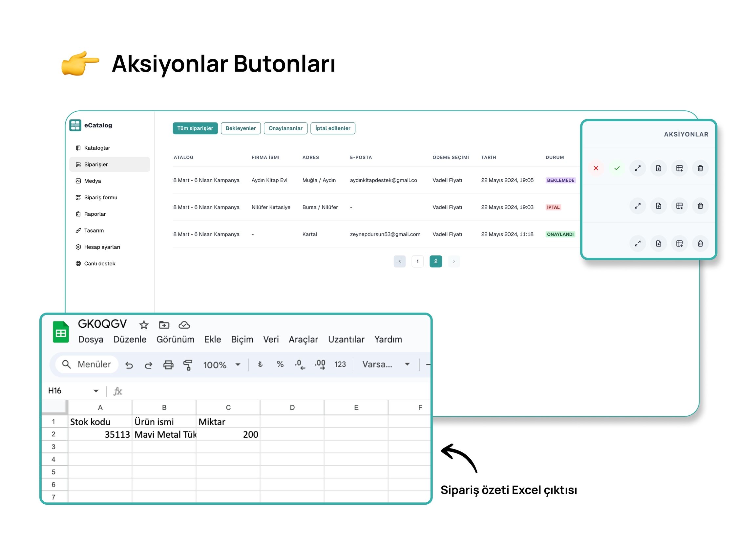Click the red X cancel order icon
The width and height of the screenshot is (756, 548).
[596, 168]
